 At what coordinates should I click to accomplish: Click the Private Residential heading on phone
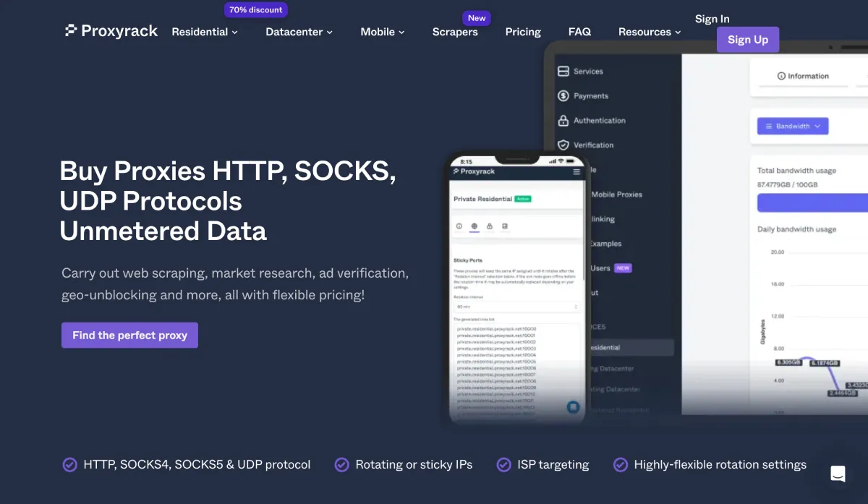(482, 199)
